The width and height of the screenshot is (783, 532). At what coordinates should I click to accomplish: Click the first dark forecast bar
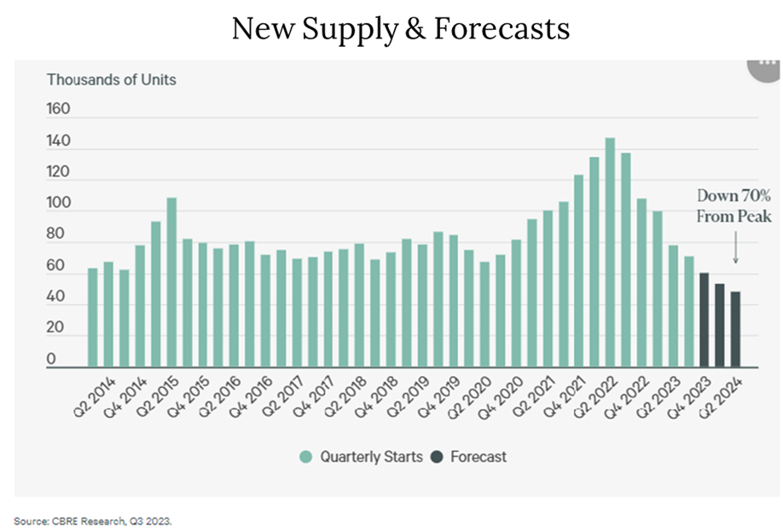[704, 319]
